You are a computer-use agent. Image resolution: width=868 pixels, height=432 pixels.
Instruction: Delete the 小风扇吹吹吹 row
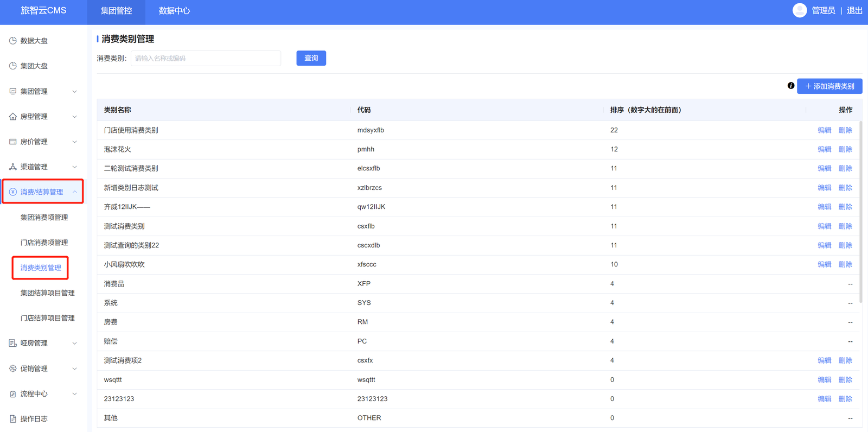(845, 264)
